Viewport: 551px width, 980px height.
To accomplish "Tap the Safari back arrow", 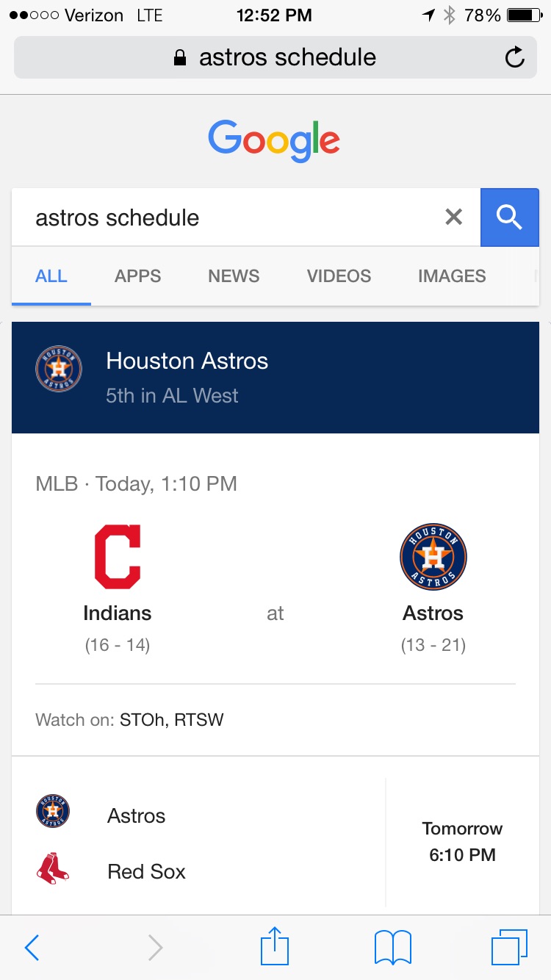I will pos(32,948).
